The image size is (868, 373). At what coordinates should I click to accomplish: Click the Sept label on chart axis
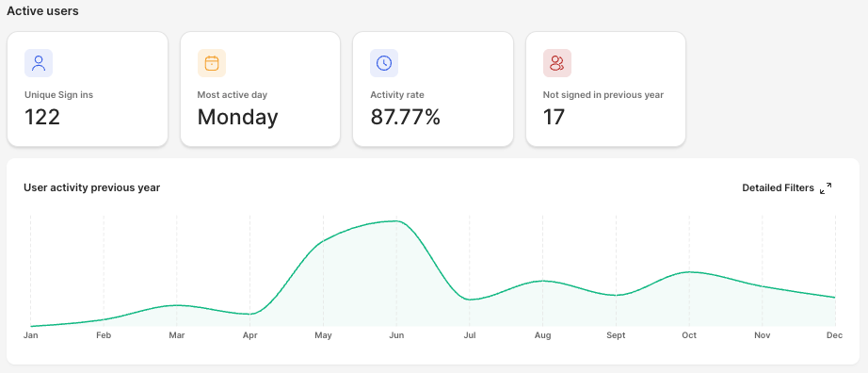[x=616, y=335]
